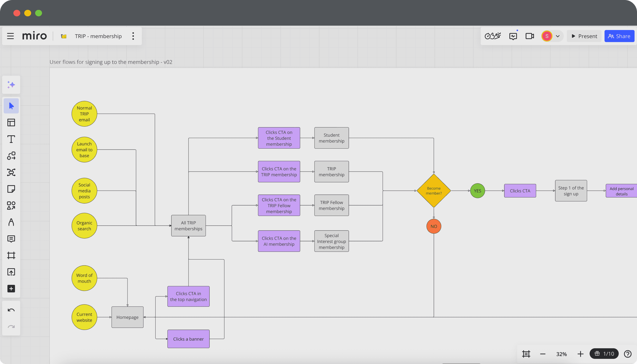Select the Text tool
This screenshot has width=637, height=364.
(11, 139)
